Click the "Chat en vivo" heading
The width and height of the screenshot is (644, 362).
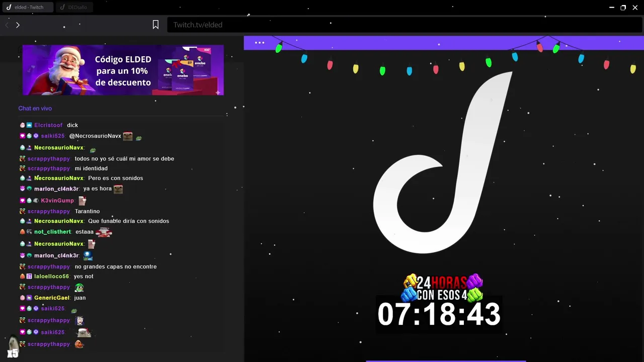(x=35, y=109)
